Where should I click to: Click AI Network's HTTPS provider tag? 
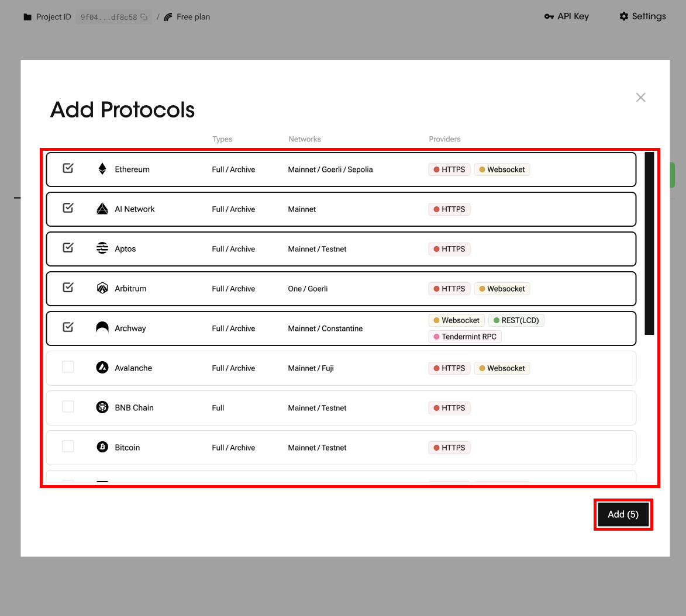[449, 209]
